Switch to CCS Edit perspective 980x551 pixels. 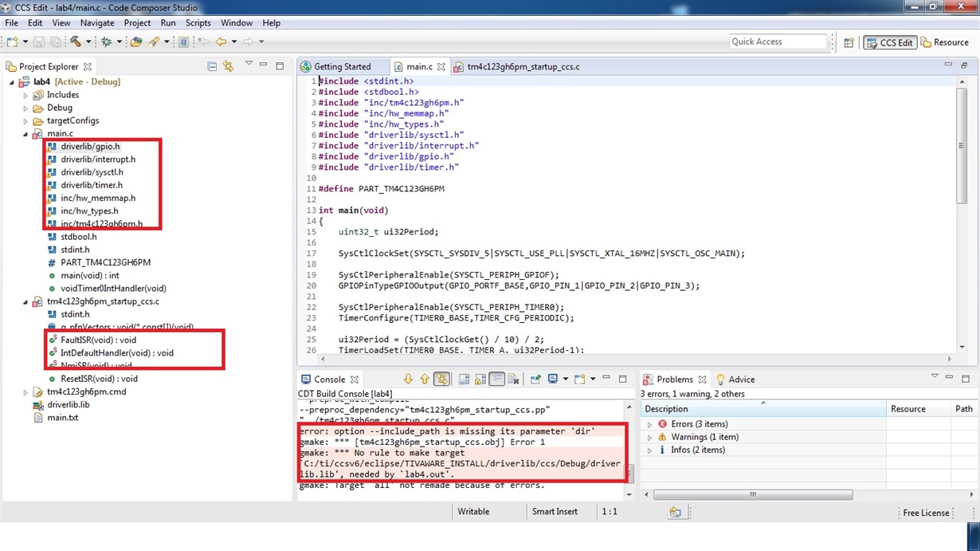point(890,42)
